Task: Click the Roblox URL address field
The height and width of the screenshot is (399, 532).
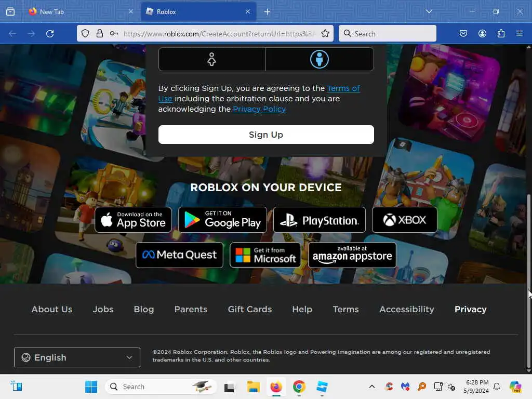Action: 219,34
